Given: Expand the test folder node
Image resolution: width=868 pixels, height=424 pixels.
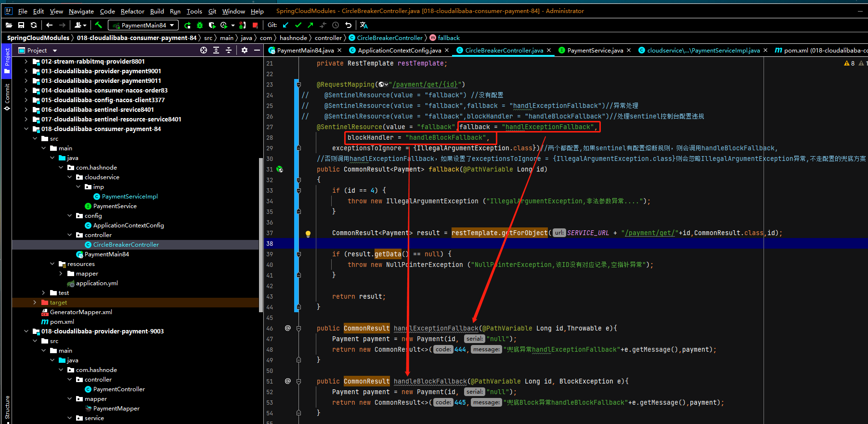Looking at the screenshot, I should (x=43, y=292).
